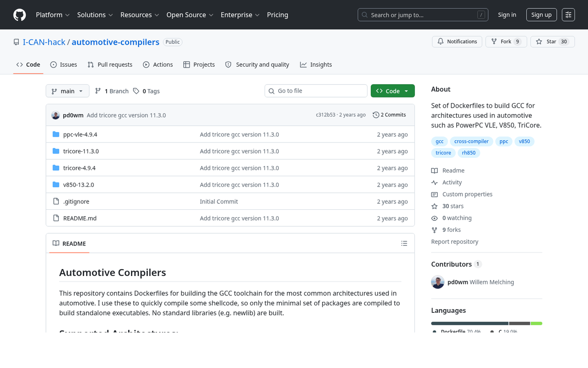Screen dimensions: 588x368
Task: Click the README.md file icon
Action: coord(56,218)
